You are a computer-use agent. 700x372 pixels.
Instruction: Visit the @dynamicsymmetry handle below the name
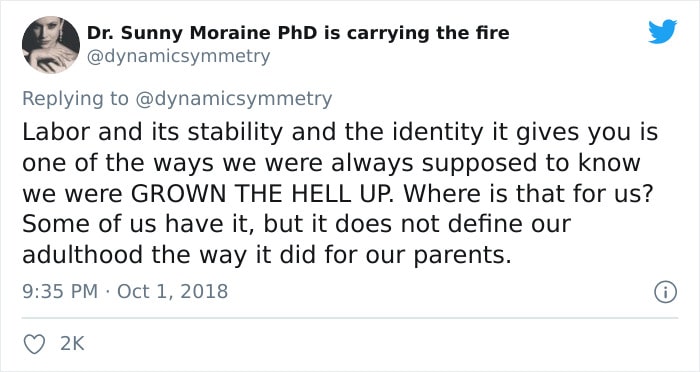178,57
